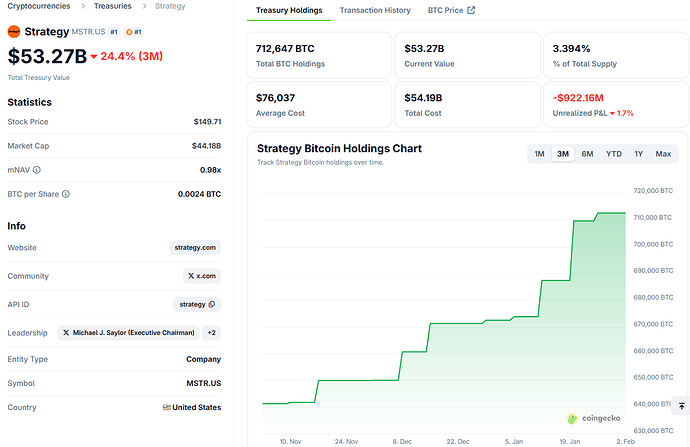Click the Strategy orange logo icon
The width and height of the screenshot is (690, 447).
(x=14, y=32)
